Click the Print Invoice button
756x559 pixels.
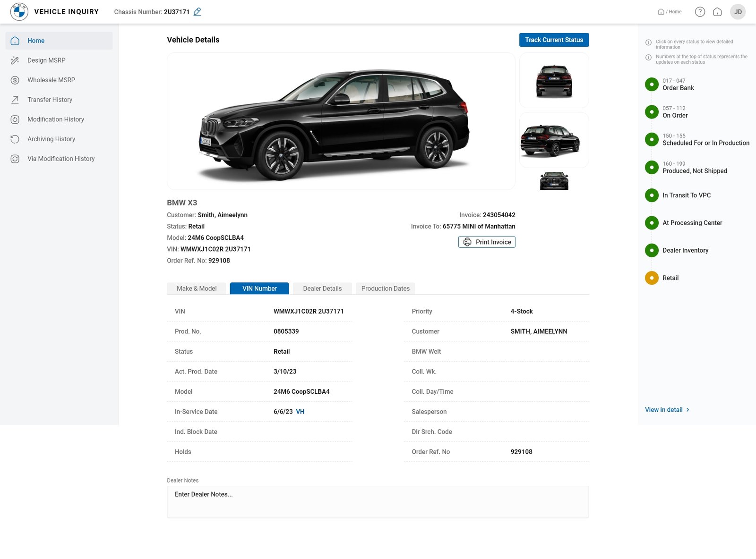click(487, 242)
